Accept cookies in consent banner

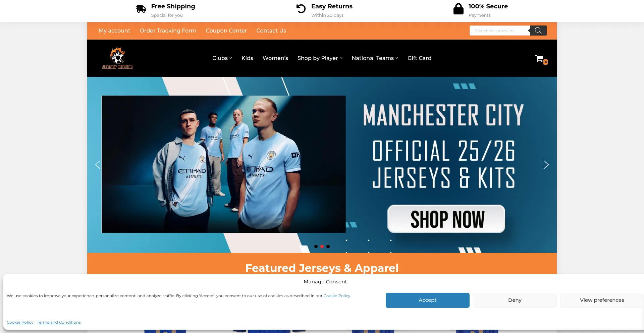427,300
